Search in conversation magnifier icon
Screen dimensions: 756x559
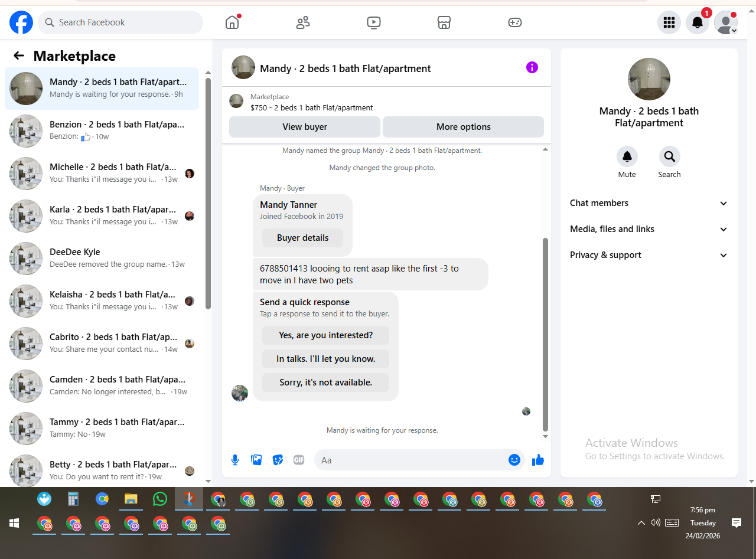[x=670, y=156]
